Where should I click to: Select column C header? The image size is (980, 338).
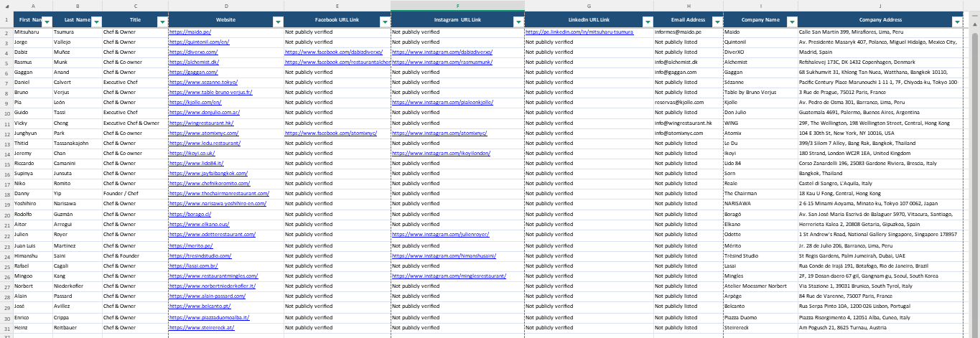(x=135, y=5)
